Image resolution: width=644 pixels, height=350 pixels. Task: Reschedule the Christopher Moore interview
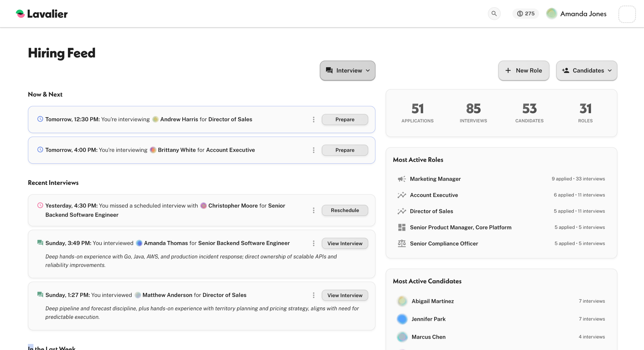pyautogui.click(x=345, y=210)
